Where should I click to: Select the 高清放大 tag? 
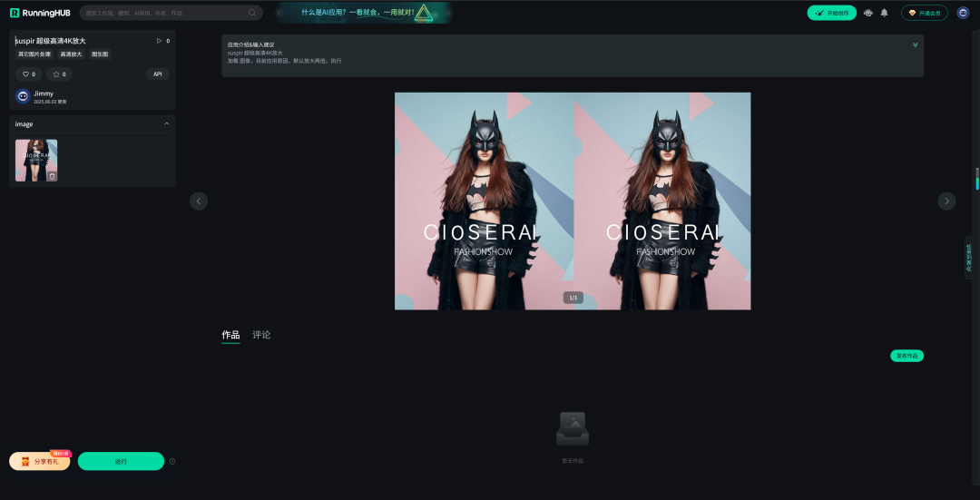pos(72,54)
